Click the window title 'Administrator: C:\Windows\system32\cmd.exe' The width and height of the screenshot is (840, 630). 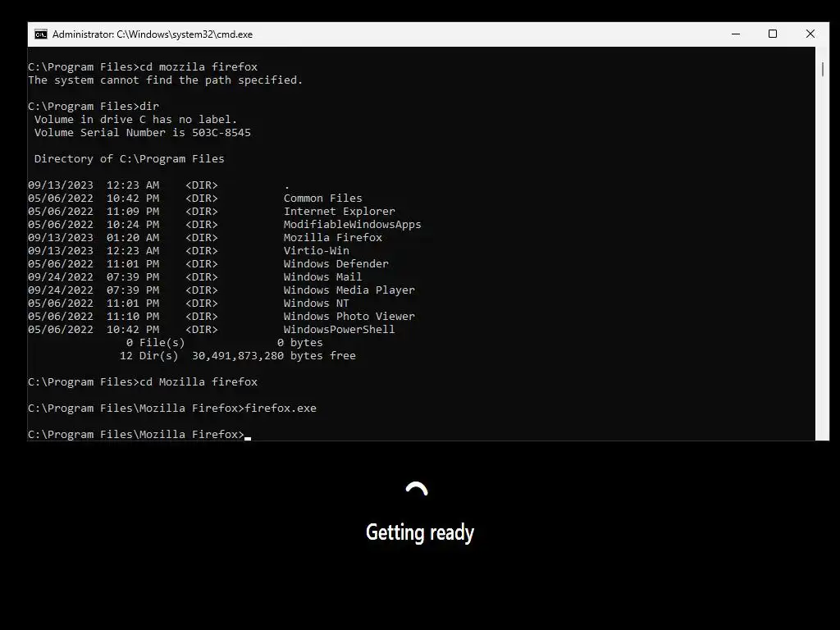pos(152,34)
